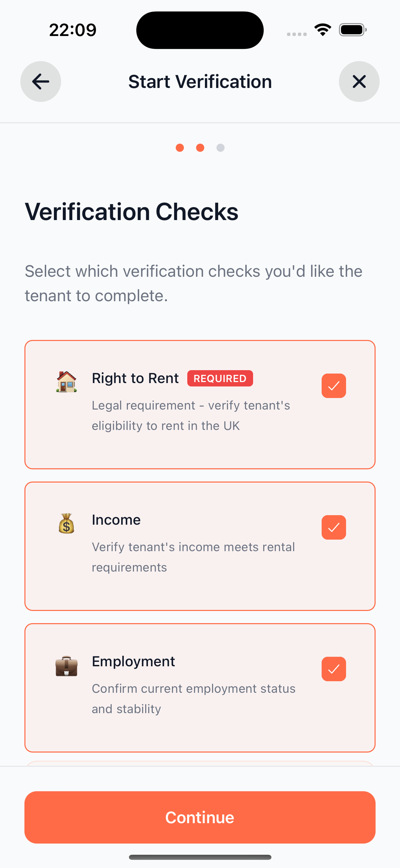Uncheck the Income verification checkbox
Image resolution: width=400 pixels, height=868 pixels.
(x=334, y=527)
